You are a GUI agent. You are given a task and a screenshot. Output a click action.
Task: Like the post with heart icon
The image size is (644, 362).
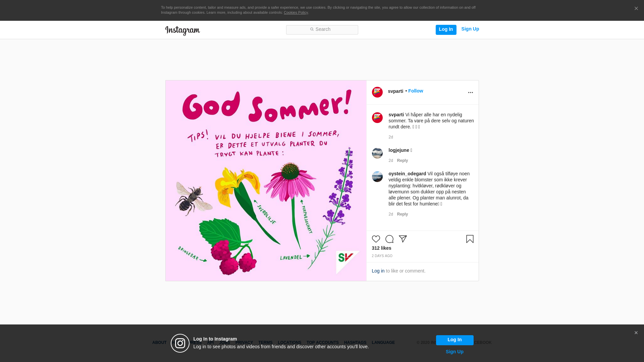(x=376, y=239)
